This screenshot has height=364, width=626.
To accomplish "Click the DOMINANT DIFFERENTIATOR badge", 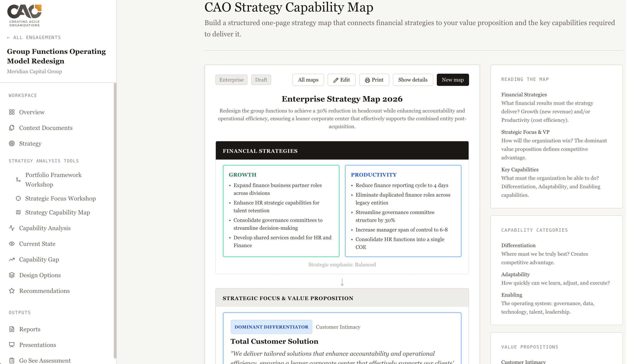I will 271,327.
